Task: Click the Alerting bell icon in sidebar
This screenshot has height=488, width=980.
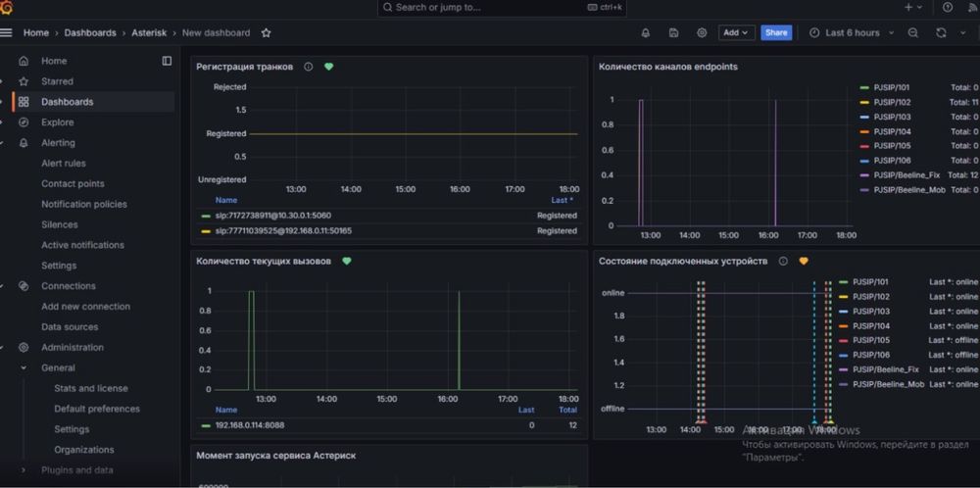Action: (24, 143)
